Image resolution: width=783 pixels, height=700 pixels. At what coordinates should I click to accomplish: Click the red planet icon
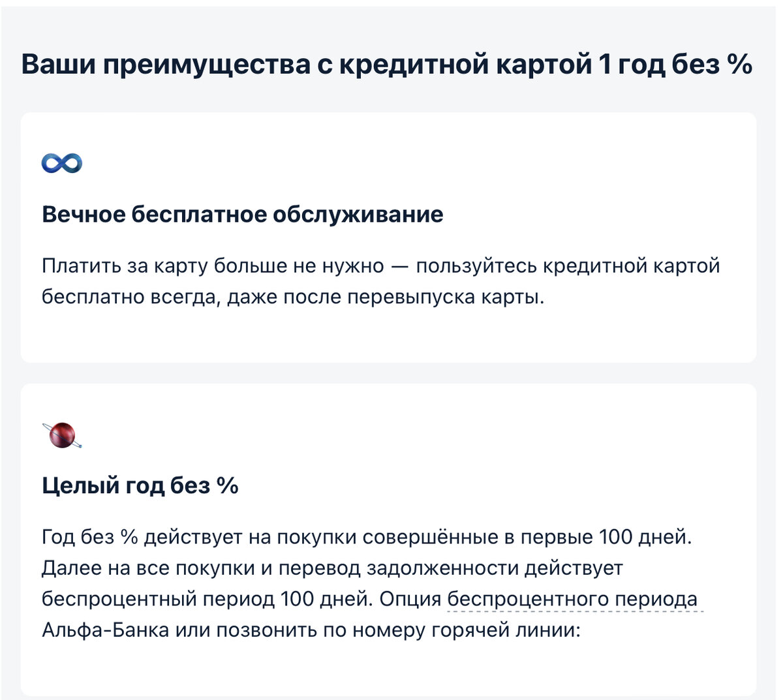click(62, 434)
